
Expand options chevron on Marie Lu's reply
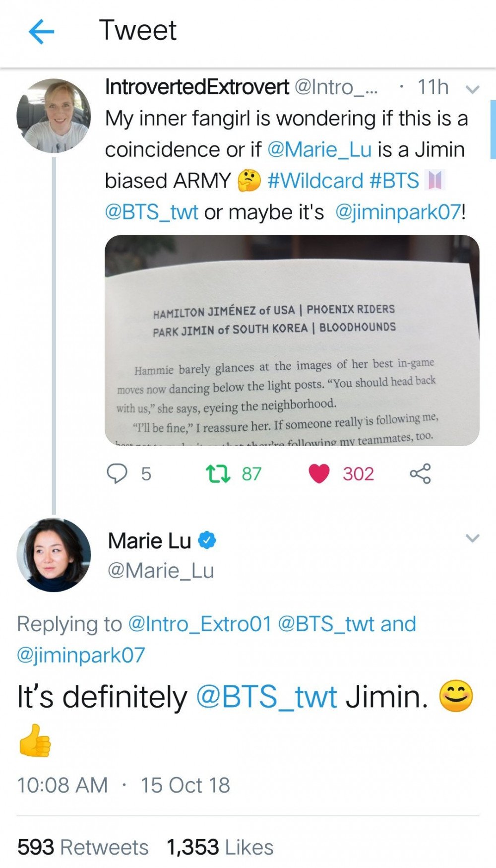473,538
